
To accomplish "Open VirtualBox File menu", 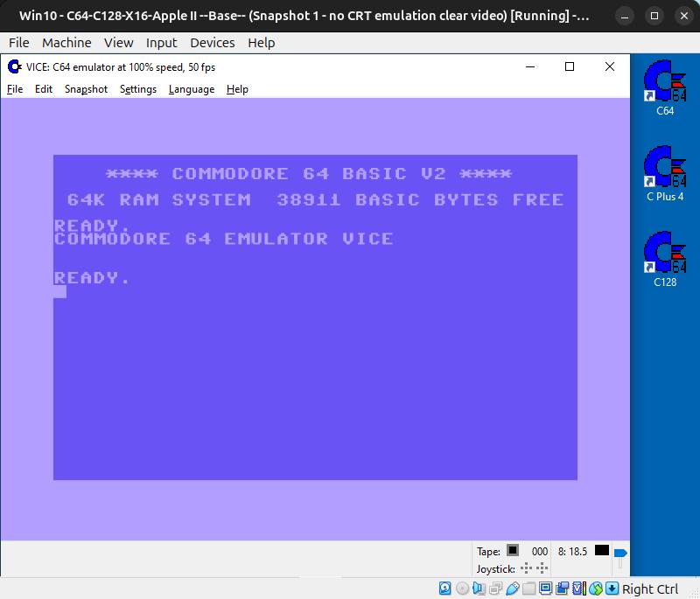I will pyautogui.click(x=18, y=43).
